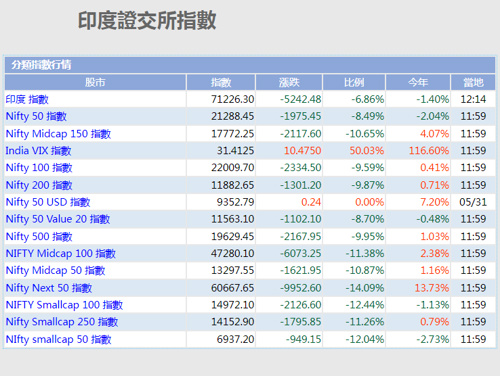This screenshot has height=376, width=500.
Task: Click the 今年 column header
Action: 418,82
